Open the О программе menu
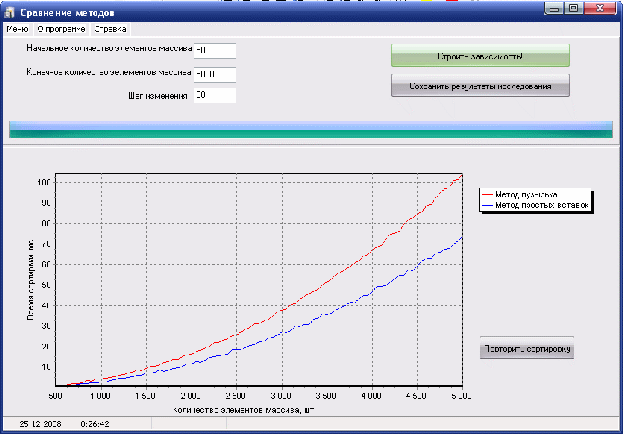 [x=61, y=29]
